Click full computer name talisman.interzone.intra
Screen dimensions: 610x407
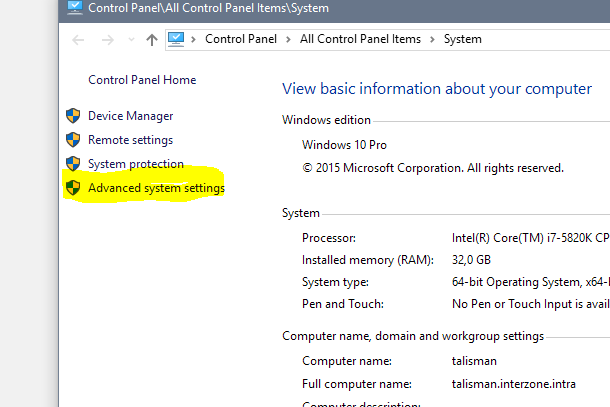click(x=514, y=384)
